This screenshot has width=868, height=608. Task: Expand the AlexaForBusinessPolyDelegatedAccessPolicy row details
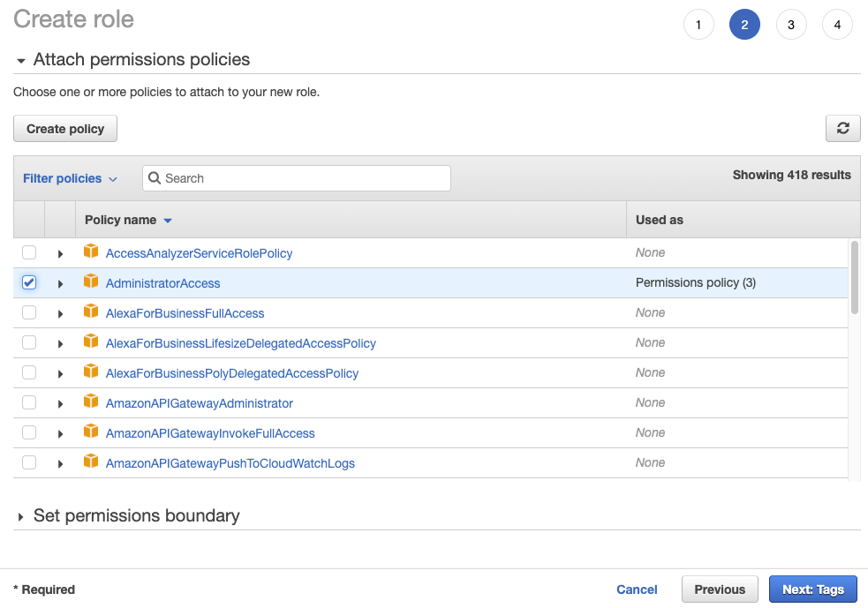click(60, 374)
